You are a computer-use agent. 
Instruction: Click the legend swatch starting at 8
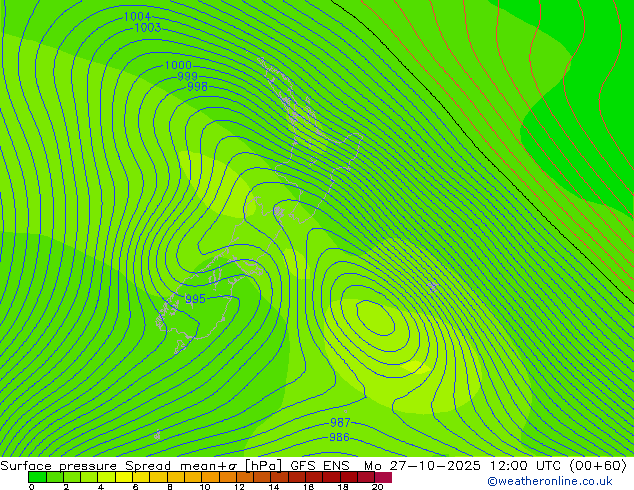coord(175,477)
